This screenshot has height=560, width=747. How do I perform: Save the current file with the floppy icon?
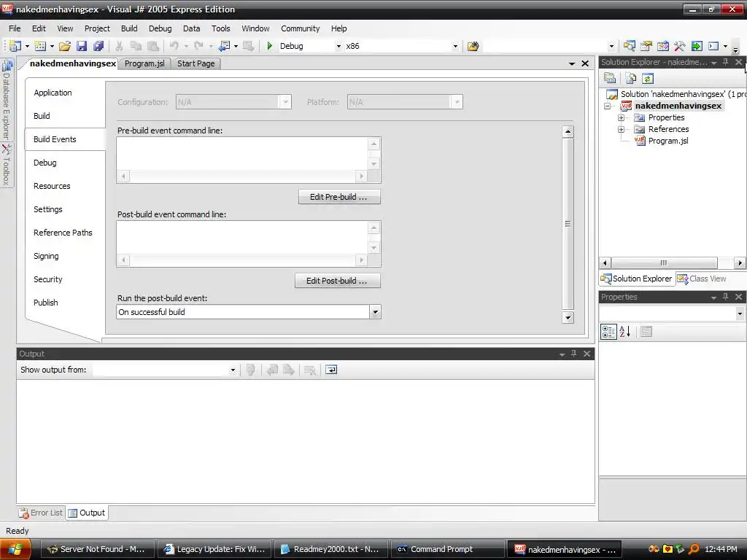pos(82,46)
